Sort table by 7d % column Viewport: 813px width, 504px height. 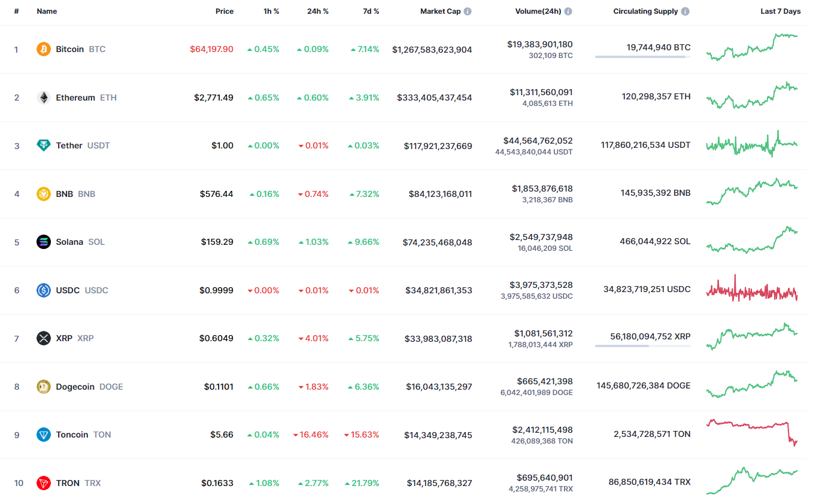click(x=371, y=11)
